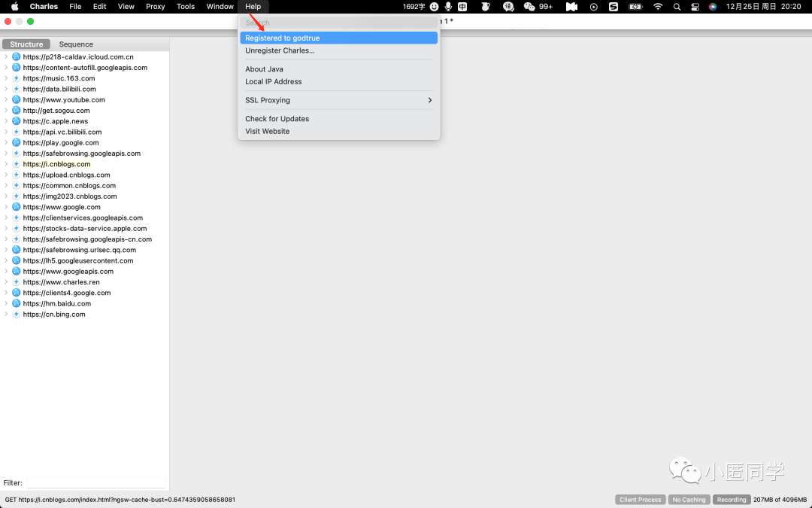Click the play circle menu bar icon
The width and height of the screenshot is (812, 508).
[x=594, y=7]
